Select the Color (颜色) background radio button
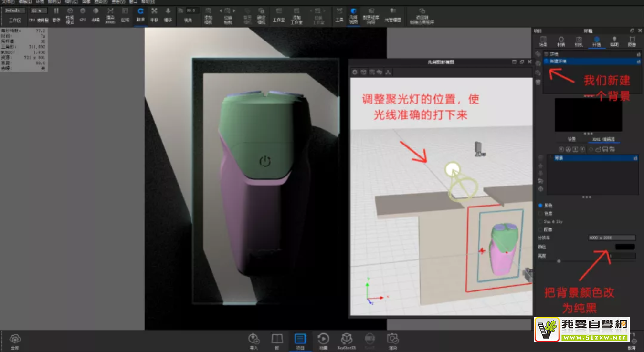The height and width of the screenshot is (352, 644). pyautogui.click(x=540, y=206)
